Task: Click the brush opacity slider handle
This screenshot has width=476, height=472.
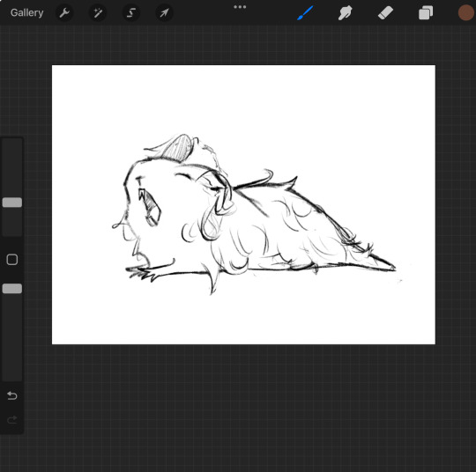Action: point(12,289)
